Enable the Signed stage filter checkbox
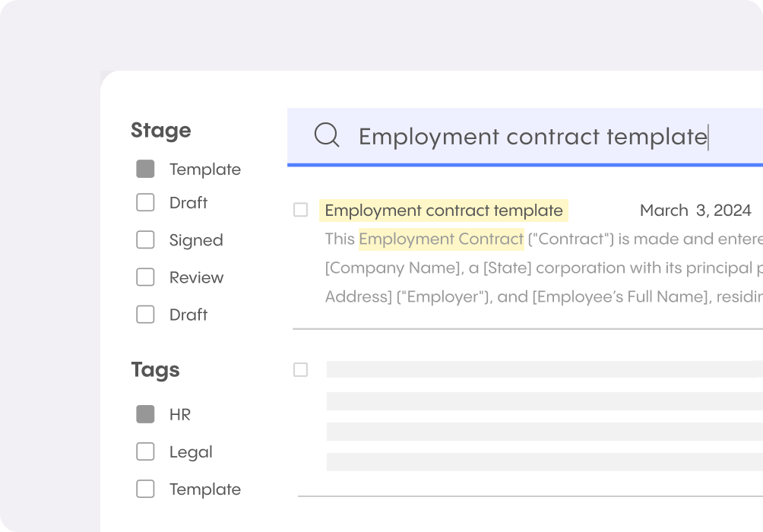 [x=145, y=240]
